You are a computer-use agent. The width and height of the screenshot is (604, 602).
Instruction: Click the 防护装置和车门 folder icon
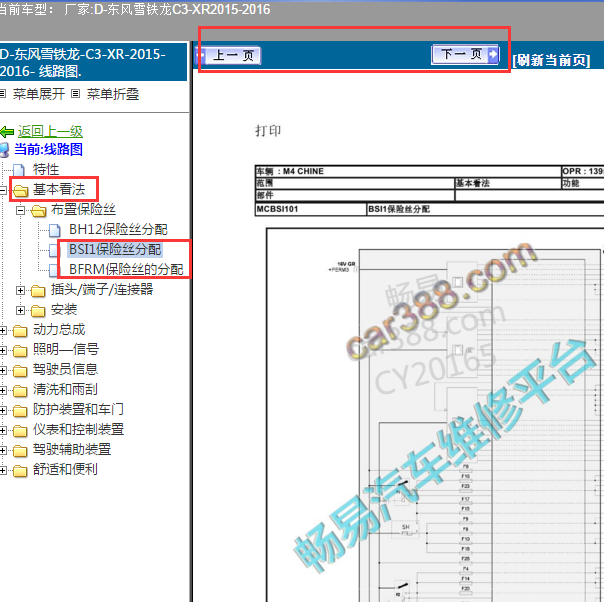click(20, 411)
